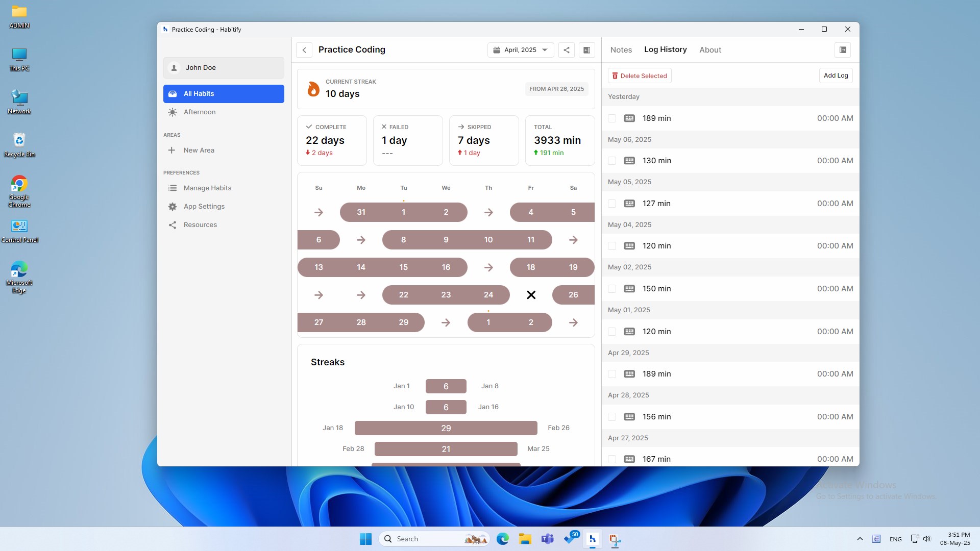This screenshot has height=551, width=980.
Task: Check the Yesterday 189 min log checkbox
Action: (x=612, y=118)
